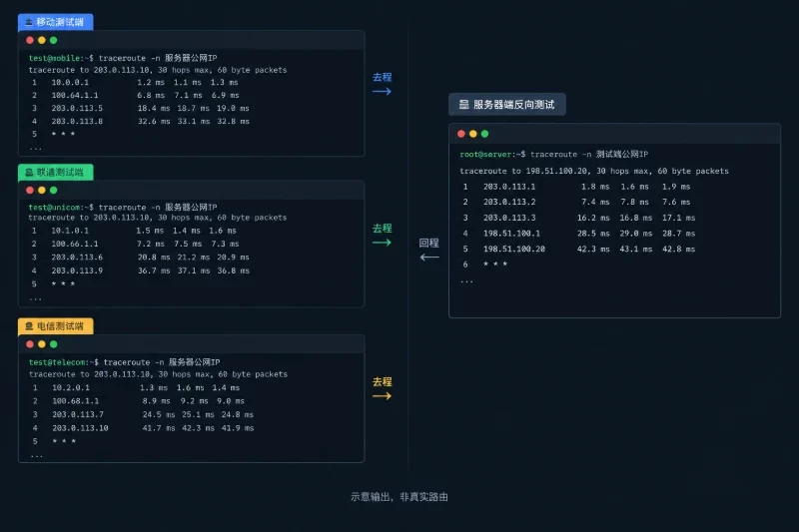This screenshot has height=532, width=799.
Task: Click hop 5 address in server terminal
Action: coord(514,249)
